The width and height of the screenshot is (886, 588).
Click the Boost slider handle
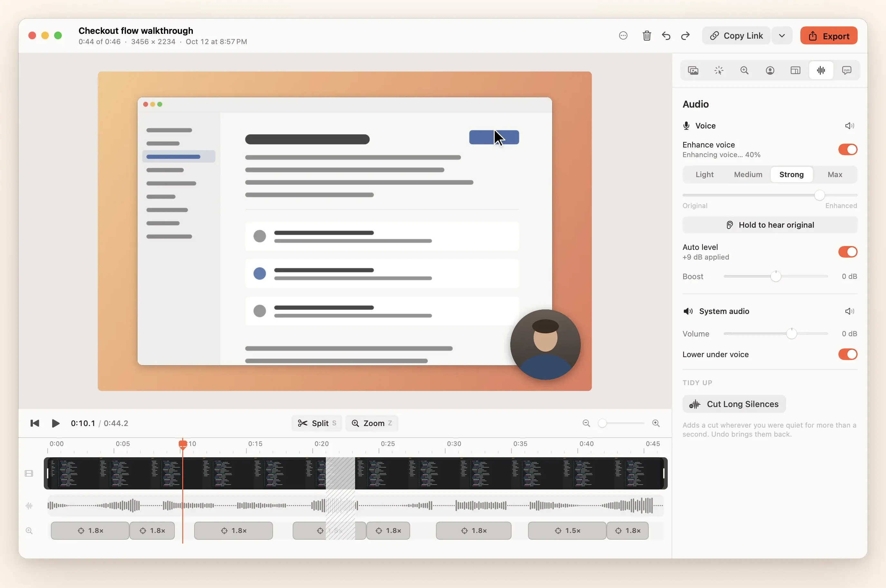pos(775,276)
